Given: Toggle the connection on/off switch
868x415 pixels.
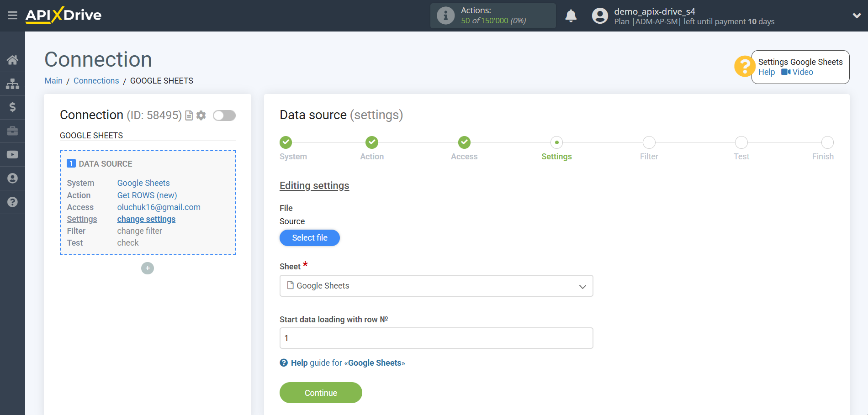Looking at the screenshot, I should [224, 116].
